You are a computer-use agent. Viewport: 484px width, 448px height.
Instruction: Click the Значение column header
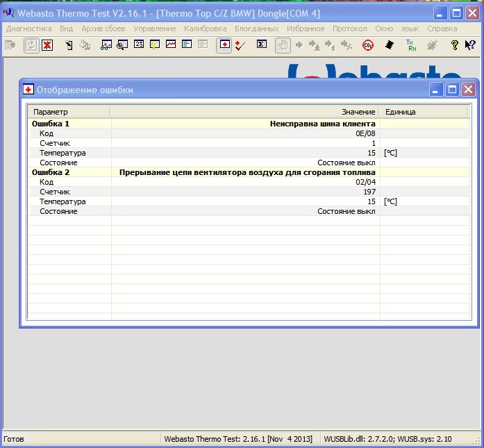point(245,112)
